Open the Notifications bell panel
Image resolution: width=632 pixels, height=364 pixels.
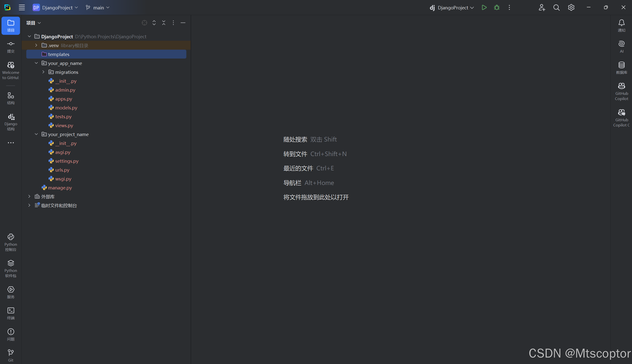click(621, 25)
